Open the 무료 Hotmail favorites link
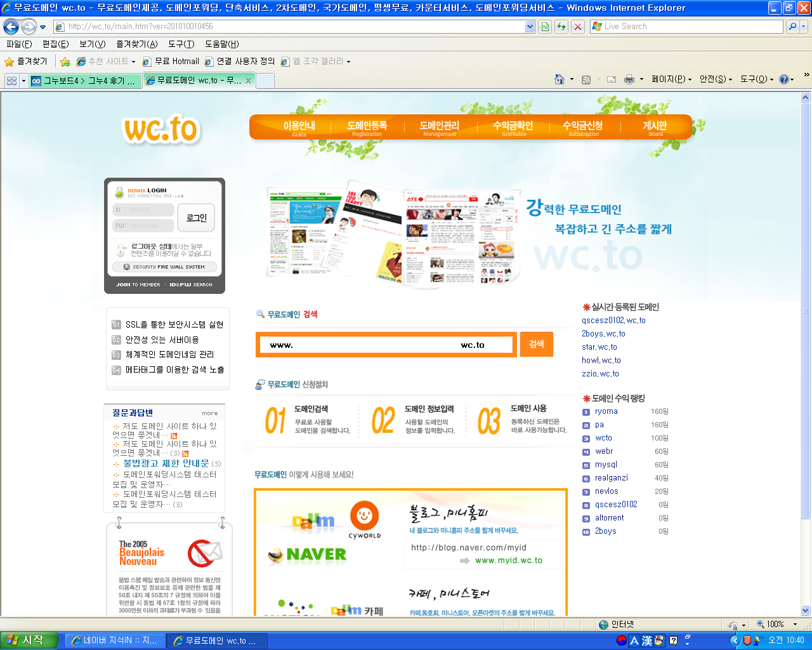812x650 pixels. (x=171, y=62)
